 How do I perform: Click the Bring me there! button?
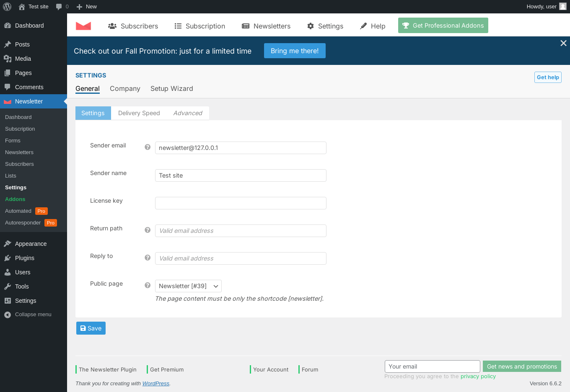(295, 51)
